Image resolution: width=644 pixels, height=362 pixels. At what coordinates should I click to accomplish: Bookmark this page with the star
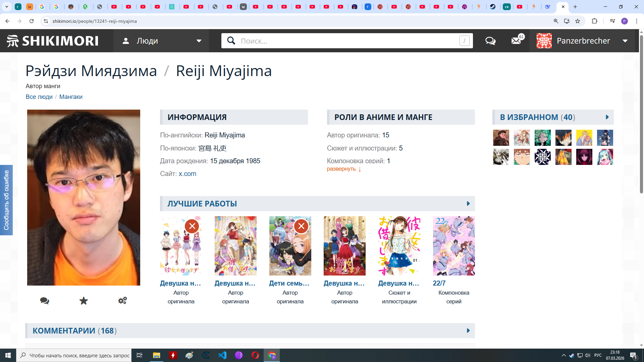(x=578, y=21)
